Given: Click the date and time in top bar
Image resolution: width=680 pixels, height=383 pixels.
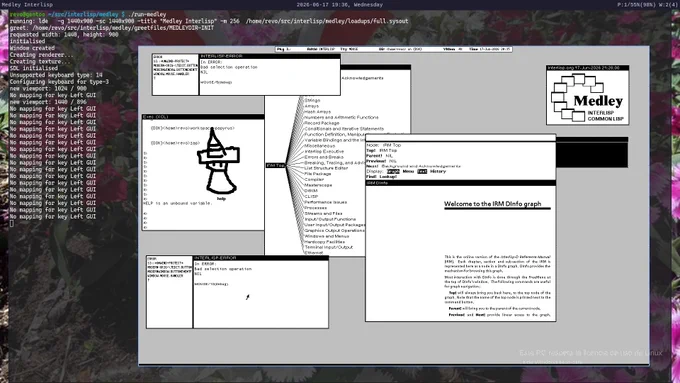Looking at the screenshot, I should coord(340,5).
